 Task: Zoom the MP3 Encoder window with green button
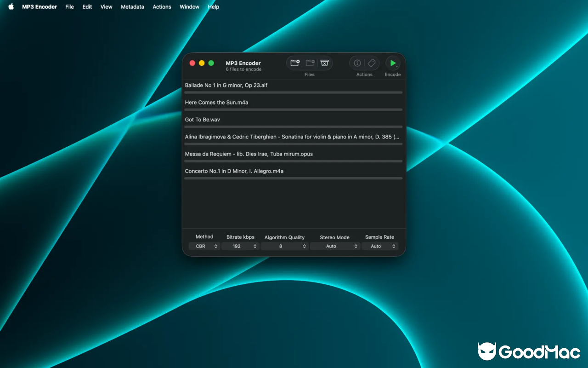[x=211, y=63]
